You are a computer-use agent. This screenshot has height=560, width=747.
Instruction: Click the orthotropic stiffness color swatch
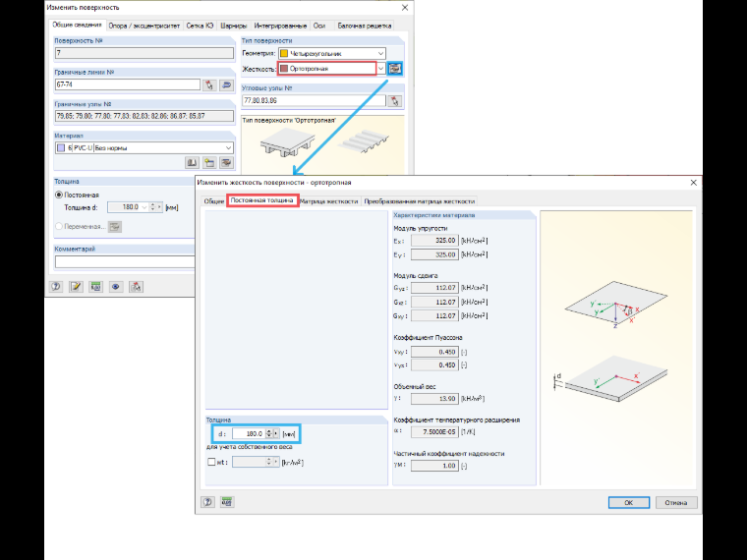[x=284, y=69]
